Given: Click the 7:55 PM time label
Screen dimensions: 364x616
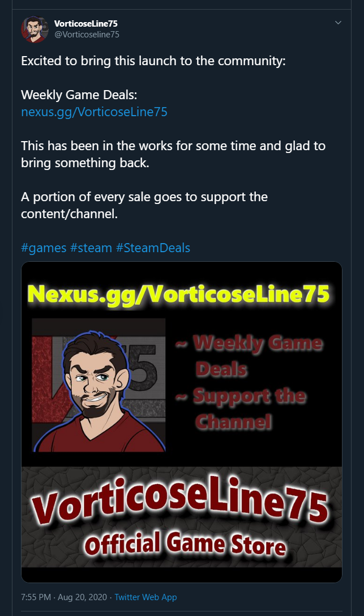Looking at the screenshot, I should coord(35,597).
